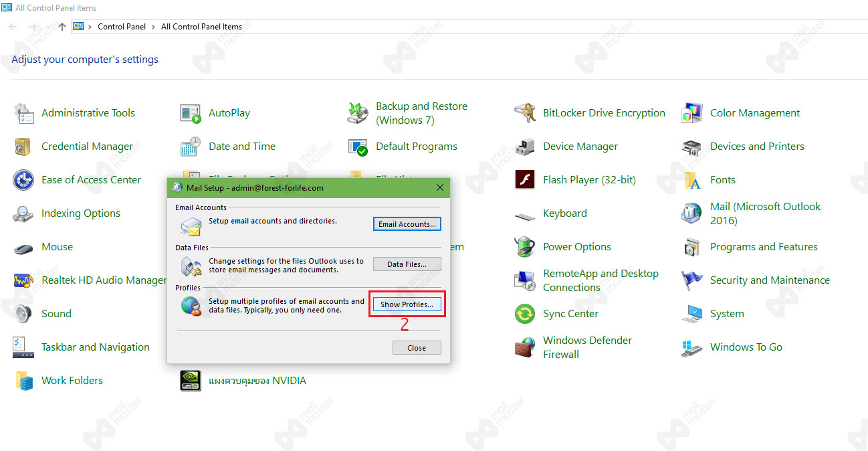The image size is (868, 451).
Task: Open the Mail (Microsoft Outlook 2016) icon
Action: [692, 213]
